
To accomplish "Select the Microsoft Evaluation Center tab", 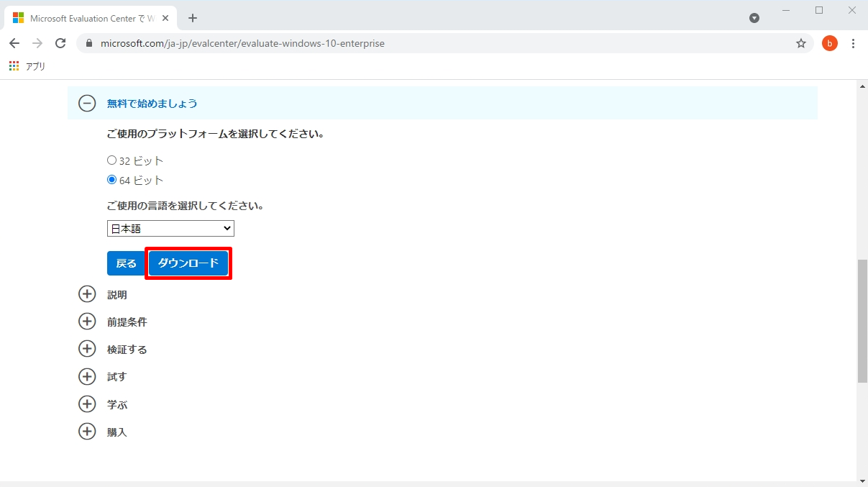I will [x=92, y=18].
